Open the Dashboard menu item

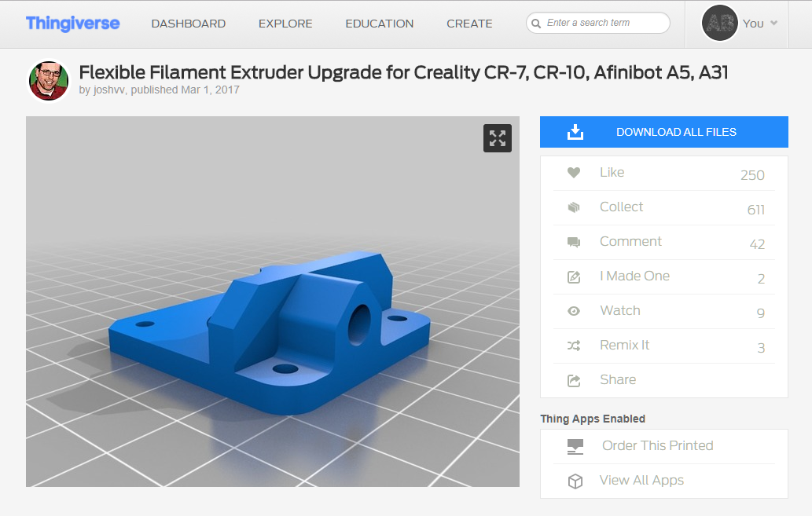[188, 24]
